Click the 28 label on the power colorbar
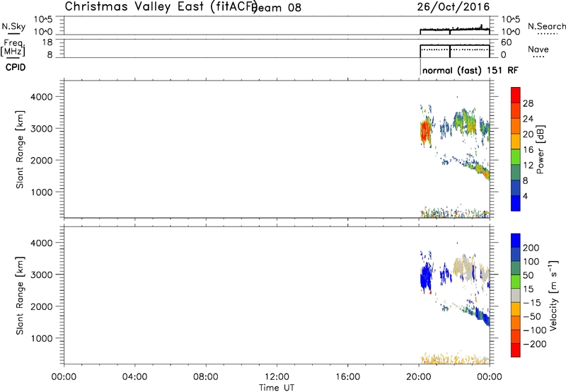This screenshot has height=392, width=566. point(528,103)
